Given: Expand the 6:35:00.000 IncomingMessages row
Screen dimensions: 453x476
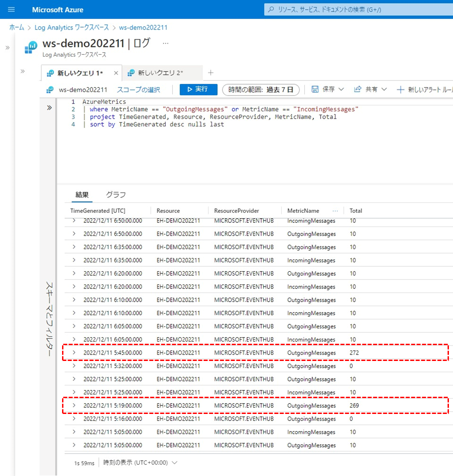Looking at the screenshot, I should tap(74, 260).
